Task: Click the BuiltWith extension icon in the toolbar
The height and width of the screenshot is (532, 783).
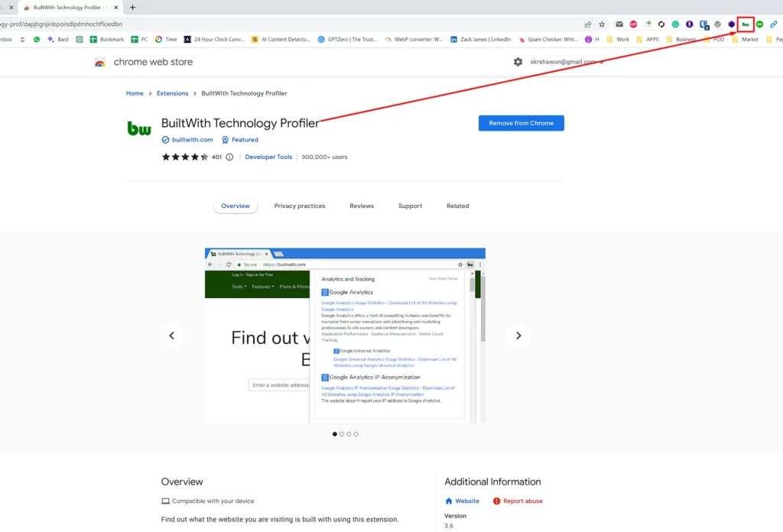Action: coord(745,24)
